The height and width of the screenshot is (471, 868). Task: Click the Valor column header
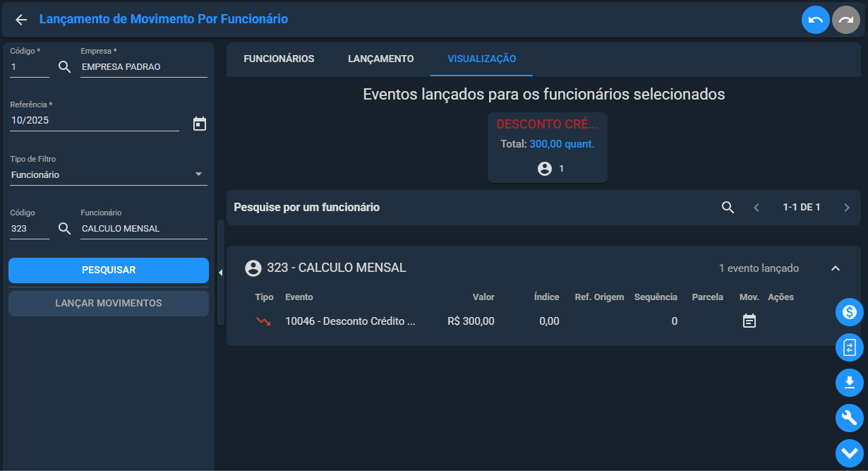[483, 297]
